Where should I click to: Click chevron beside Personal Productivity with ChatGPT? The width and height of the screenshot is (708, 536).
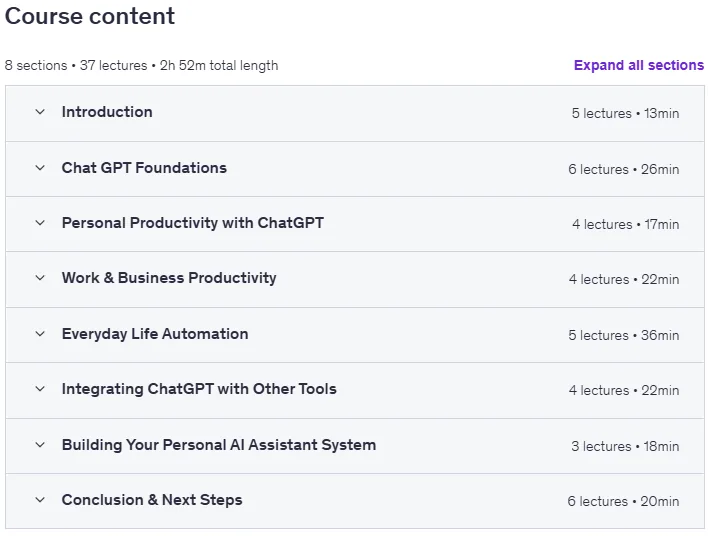tap(40, 223)
